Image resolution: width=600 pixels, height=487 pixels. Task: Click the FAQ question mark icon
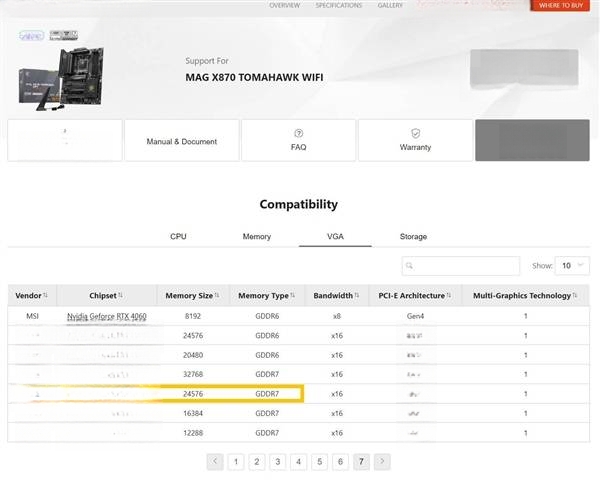pyautogui.click(x=298, y=133)
